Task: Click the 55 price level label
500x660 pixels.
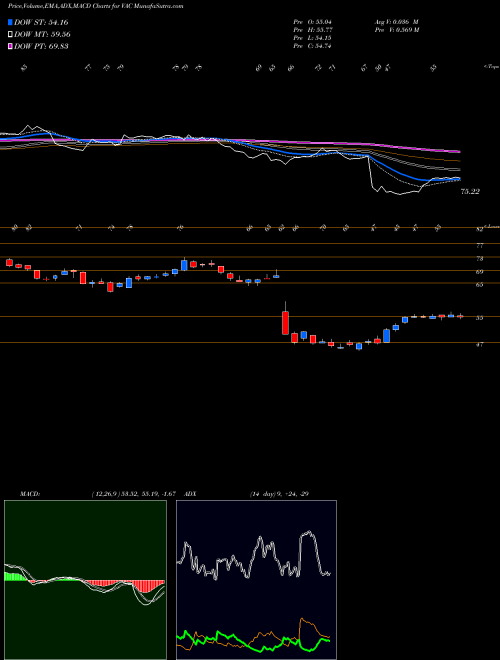Action: [479, 318]
